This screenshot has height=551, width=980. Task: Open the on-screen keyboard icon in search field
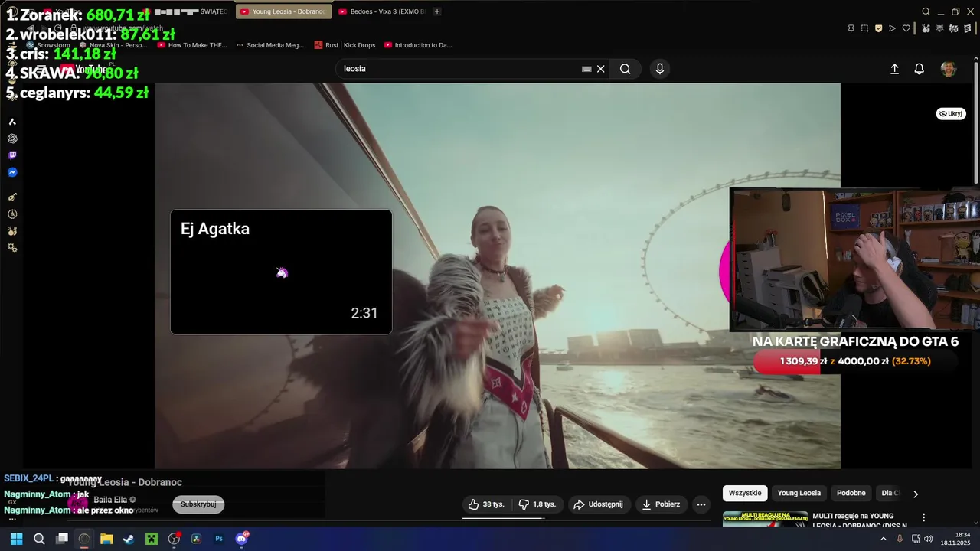[586, 69]
